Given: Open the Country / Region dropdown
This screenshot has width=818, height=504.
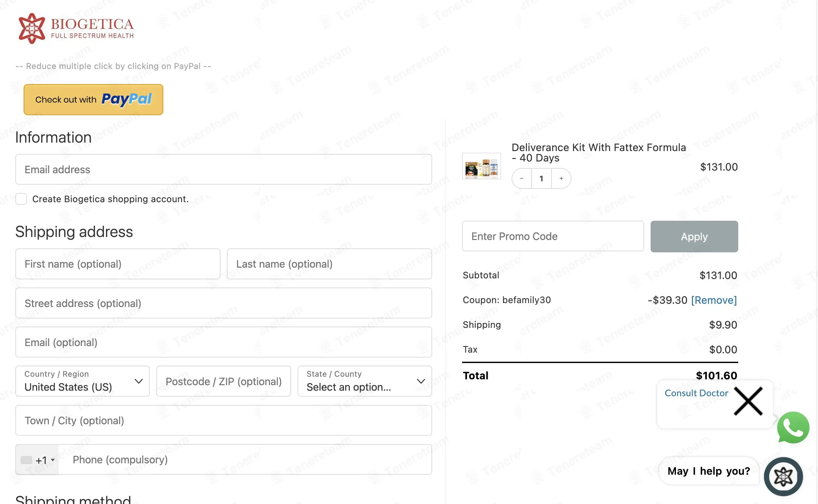Looking at the screenshot, I should [x=82, y=381].
